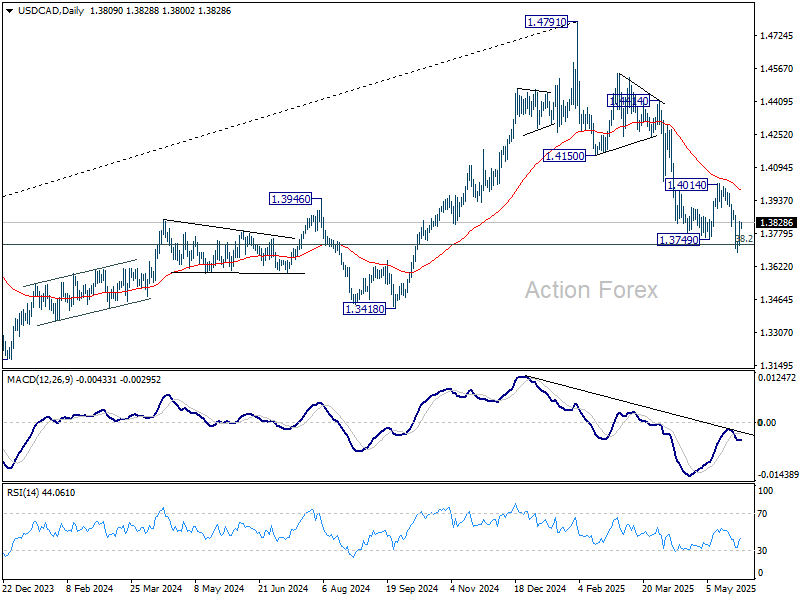Click the RSI 30 level label
The image size is (800, 600).
pyautogui.click(x=762, y=551)
